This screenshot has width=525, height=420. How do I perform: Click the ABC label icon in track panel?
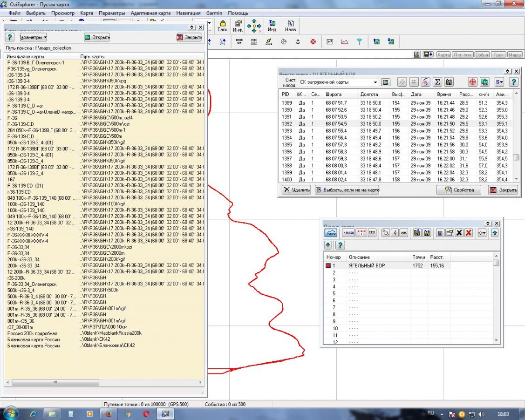403,233
